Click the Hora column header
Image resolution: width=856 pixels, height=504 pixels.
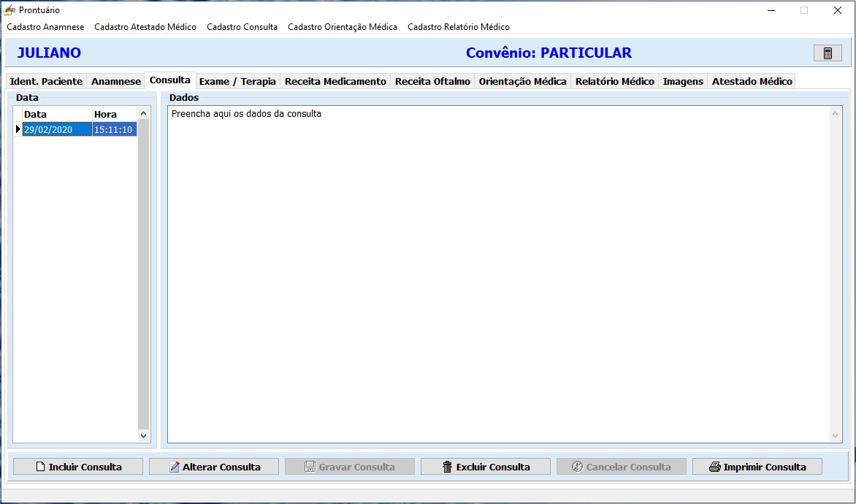coord(113,114)
